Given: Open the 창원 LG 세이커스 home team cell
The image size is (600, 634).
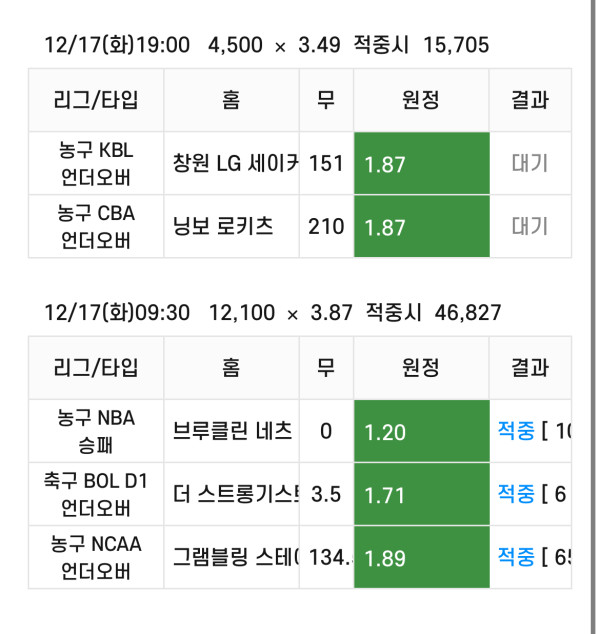Looking at the screenshot, I should tap(231, 163).
